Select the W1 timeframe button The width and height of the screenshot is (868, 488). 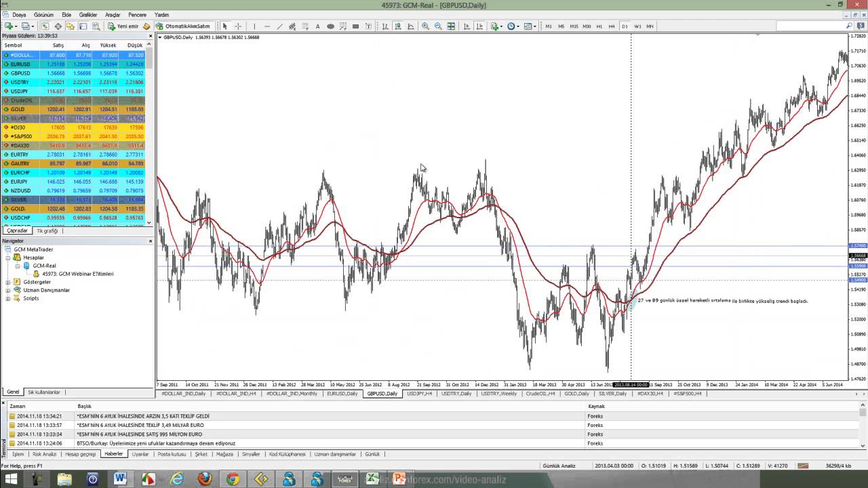pyautogui.click(x=637, y=26)
